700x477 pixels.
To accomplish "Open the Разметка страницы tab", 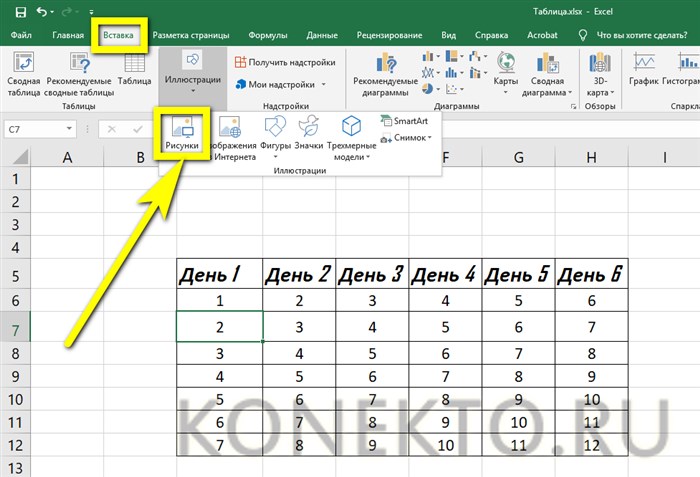I will [x=191, y=35].
